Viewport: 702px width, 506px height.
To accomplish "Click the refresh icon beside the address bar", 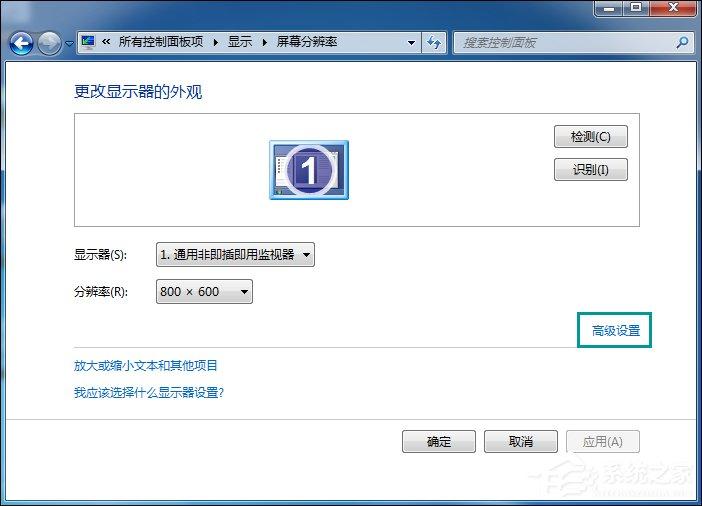I will click(x=434, y=43).
